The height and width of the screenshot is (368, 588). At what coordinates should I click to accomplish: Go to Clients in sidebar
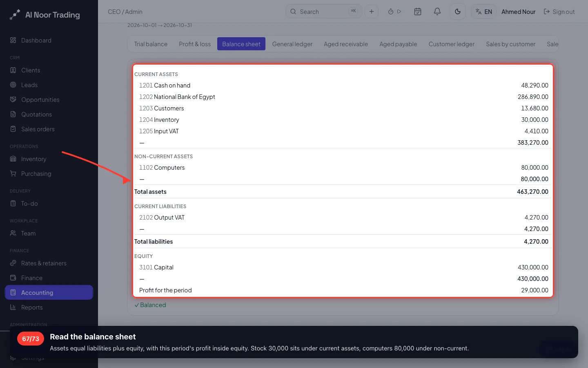31,70
